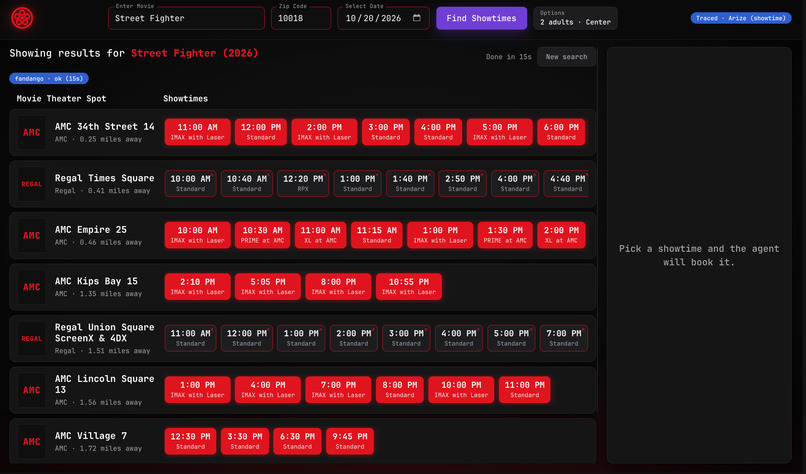Image resolution: width=806 pixels, height=474 pixels.
Task: Click the Traced Arize showtime badge
Action: [x=741, y=18]
